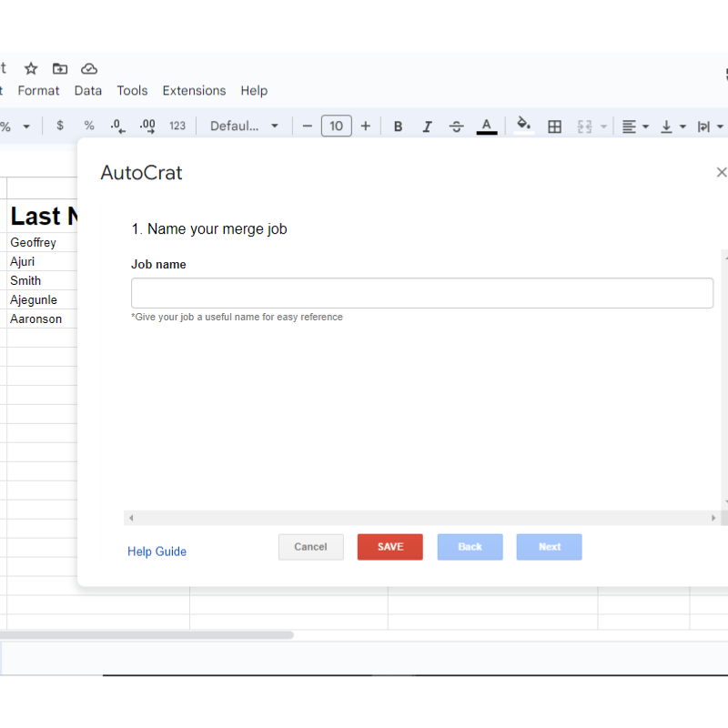Image resolution: width=728 pixels, height=728 pixels.
Task: Star the spreadsheet document
Action: pos(31,69)
